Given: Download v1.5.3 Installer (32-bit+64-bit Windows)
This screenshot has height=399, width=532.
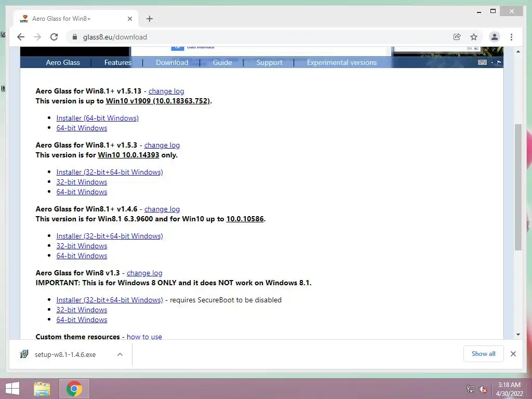Looking at the screenshot, I should tap(110, 171).
